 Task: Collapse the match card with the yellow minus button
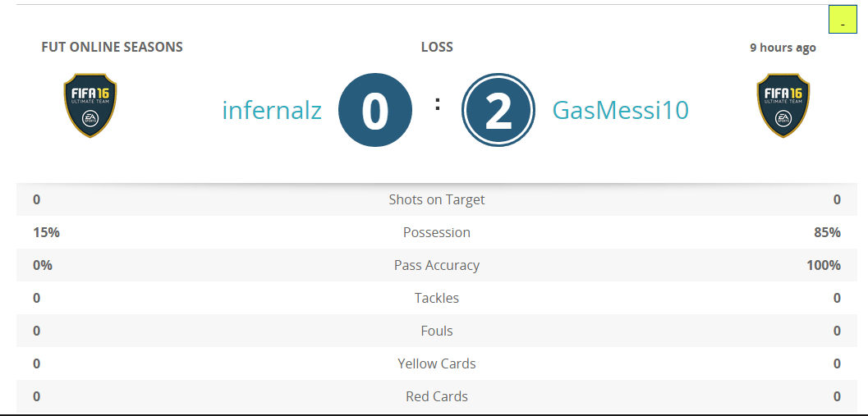(x=843, y=20)
